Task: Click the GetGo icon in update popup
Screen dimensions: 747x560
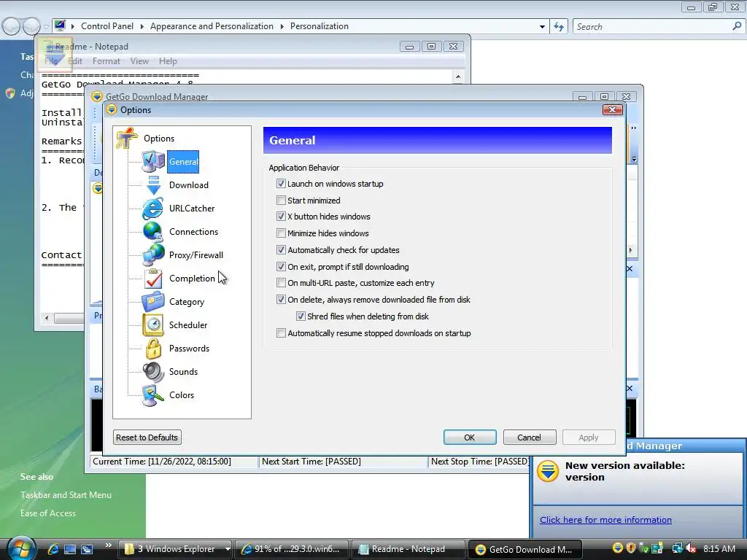Action: coord(548,472)
